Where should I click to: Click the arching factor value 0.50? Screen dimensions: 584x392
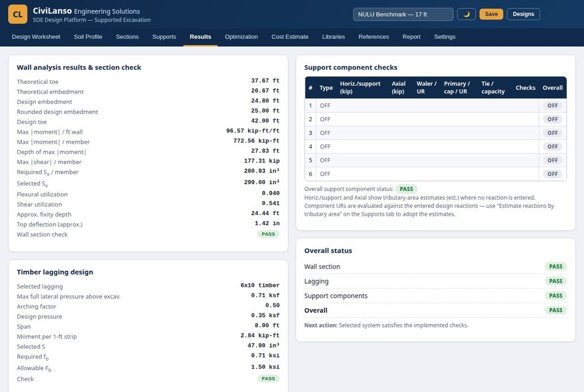273,306
